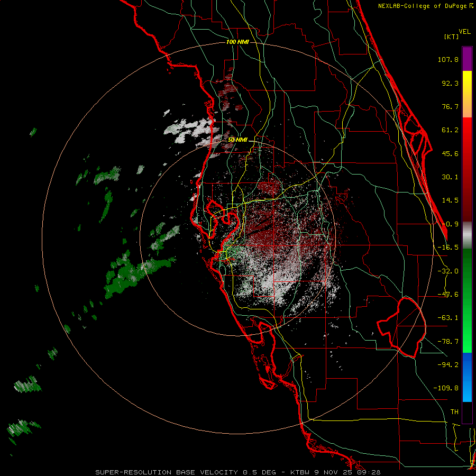Click the purple top segment of color scale
Viewport: 476px width, 476px height.
467,59
